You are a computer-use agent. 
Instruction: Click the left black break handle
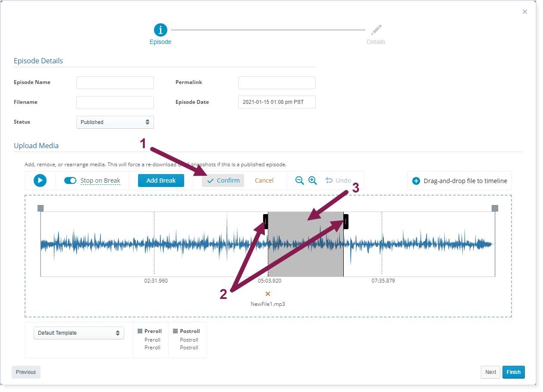[x=266, y=222]
